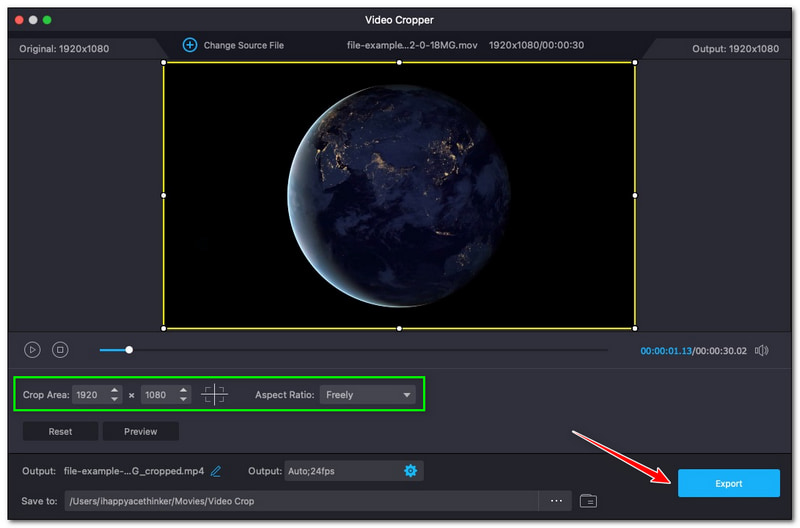Click the Change Source File label
Screen dimensions: 800x528
coord(243,45)
